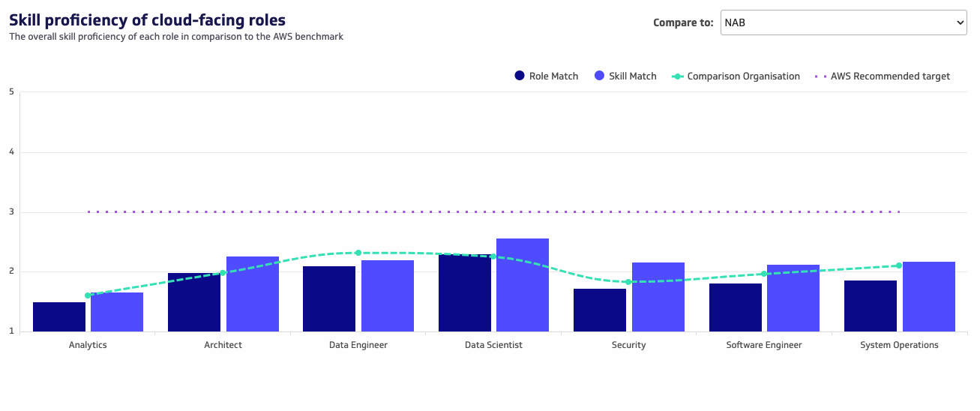Click comparison line point above System Operations
Screen dimensions: 980x411
pos(898,265)
